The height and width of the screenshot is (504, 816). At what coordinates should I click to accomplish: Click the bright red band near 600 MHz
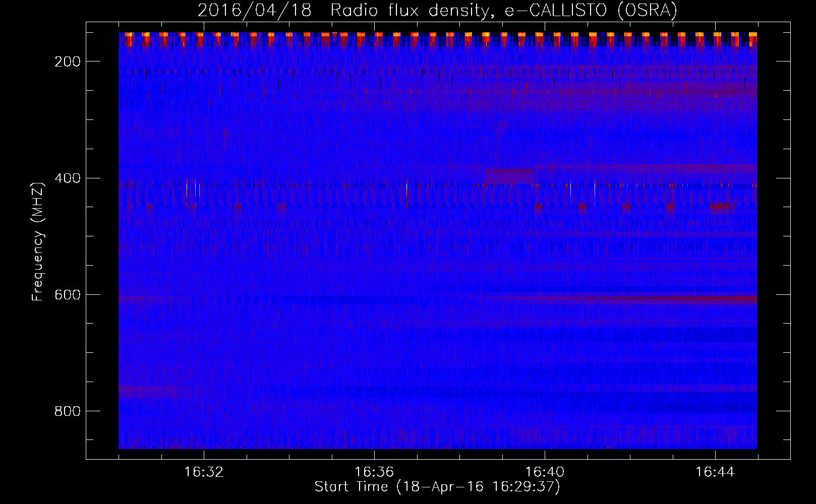click(x=630, y=298)
